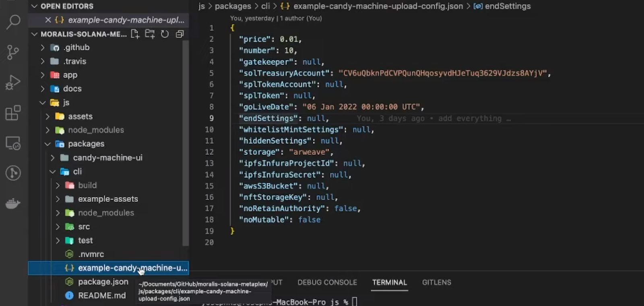Open the .nvmrc file
The width and height of the screenshot is (644, 306).
click(91, 254)
